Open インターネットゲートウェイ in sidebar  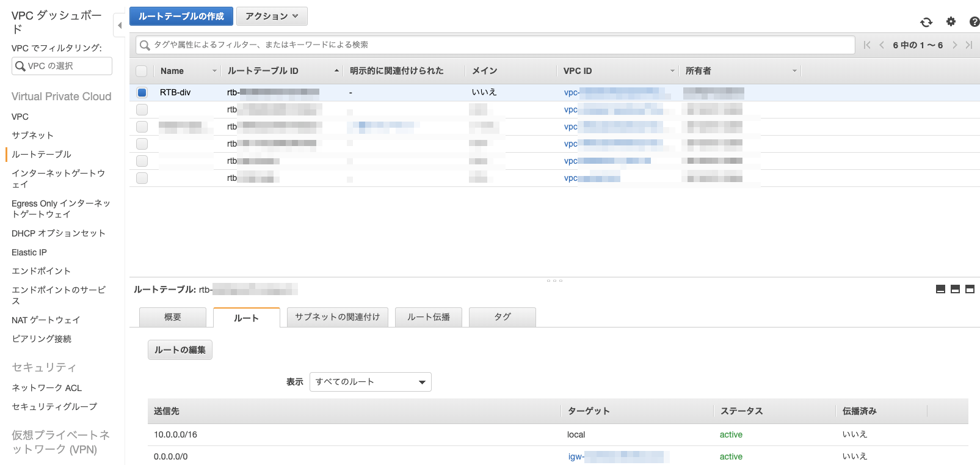(x=58, y=178)
